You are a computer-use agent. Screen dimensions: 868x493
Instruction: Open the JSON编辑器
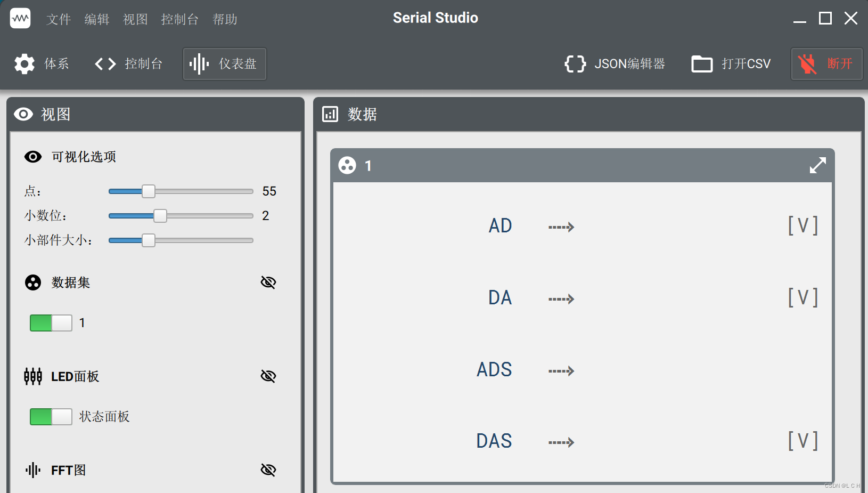pyautogui.click(x=615, y=64)
